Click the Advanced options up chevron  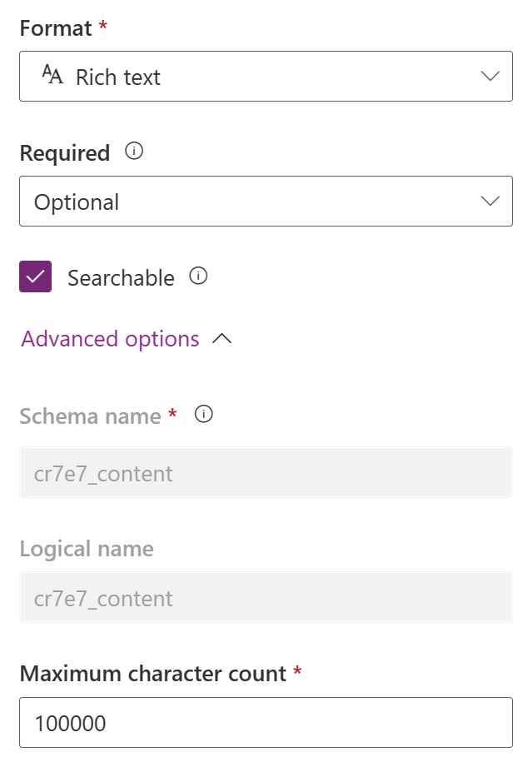(221, 339)
